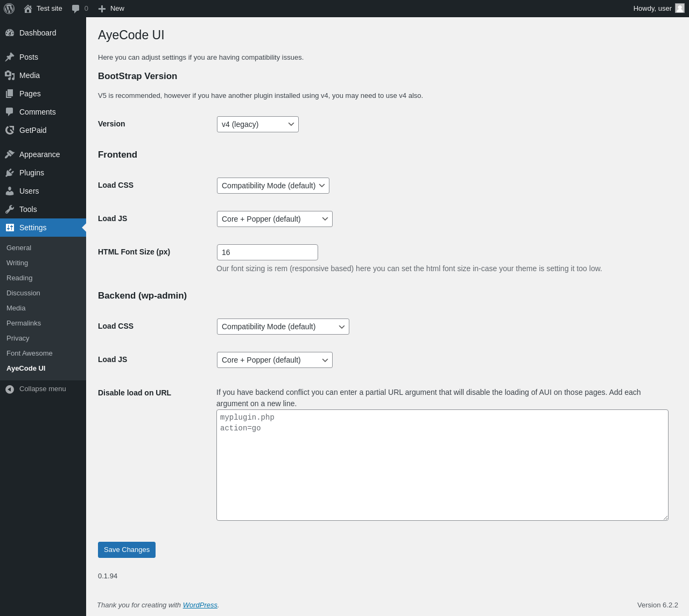Click the Plugins plug icon
The image size is (689, 616).
(x=10, y=173)
